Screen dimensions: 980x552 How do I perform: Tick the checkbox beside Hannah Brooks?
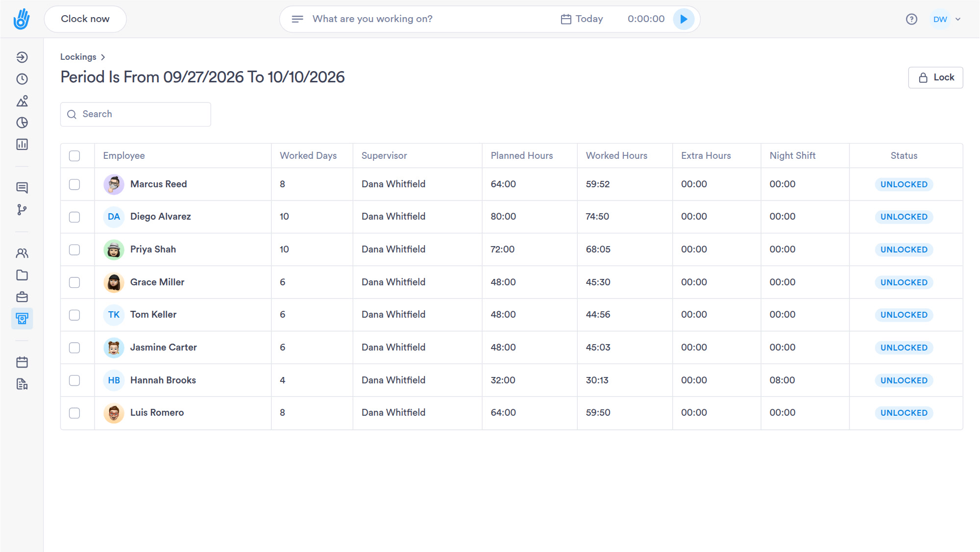[x=74, y=380]
